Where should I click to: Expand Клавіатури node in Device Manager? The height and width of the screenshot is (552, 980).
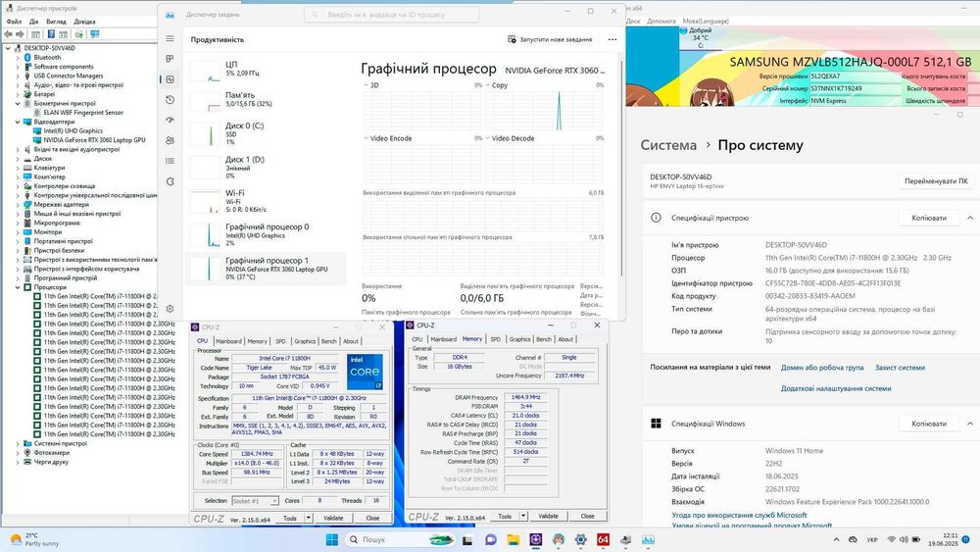[18, 168]
